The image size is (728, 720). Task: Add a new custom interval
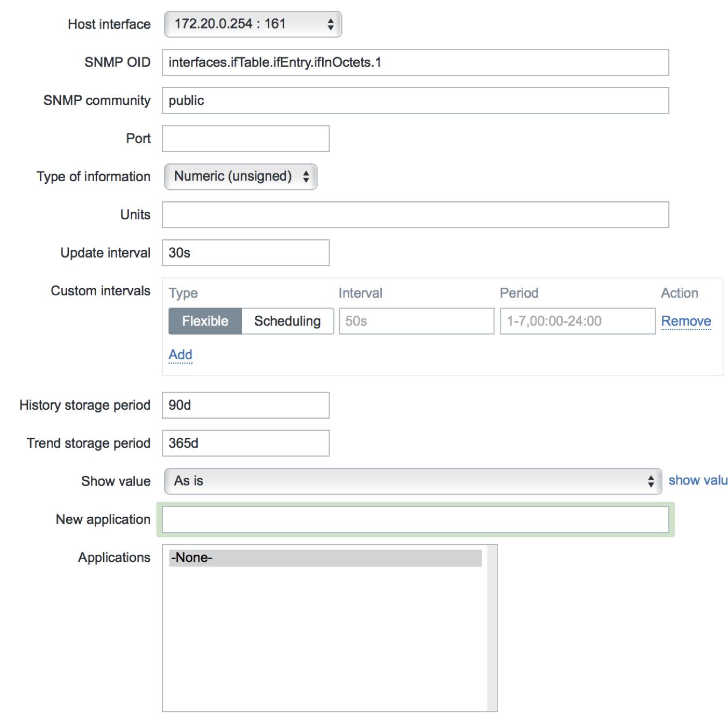point(180,354)
